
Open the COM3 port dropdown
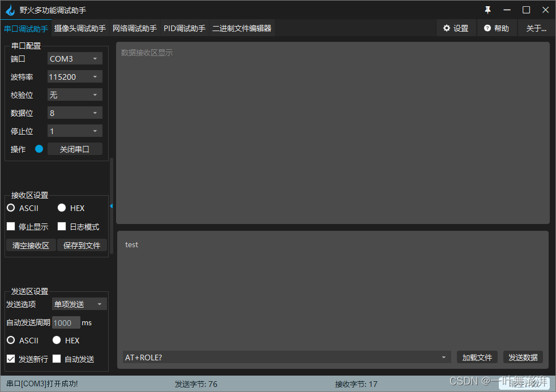coord(74,58)
